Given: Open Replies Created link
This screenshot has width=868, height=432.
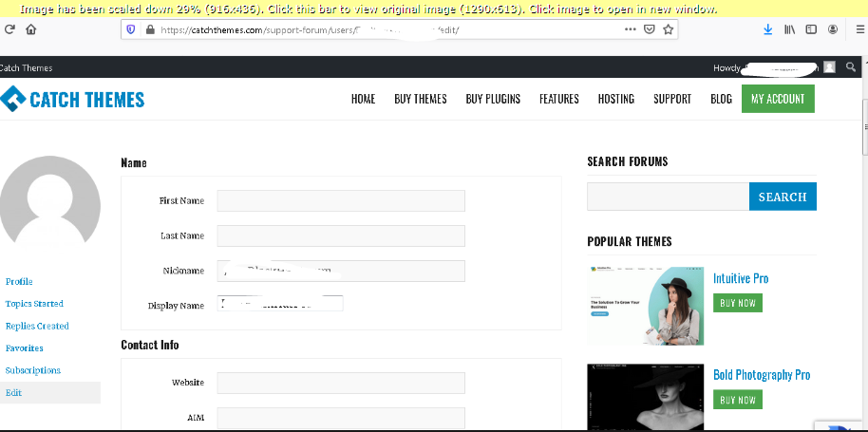Looking at the screenshot, I should point(37,326).
